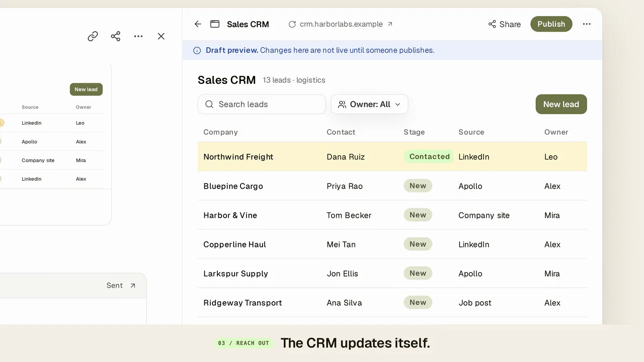Image resolution: width=644 pixels, height=362 pixels.
Task: Click the Larkspur Supply company name
Action: [235, 274]
